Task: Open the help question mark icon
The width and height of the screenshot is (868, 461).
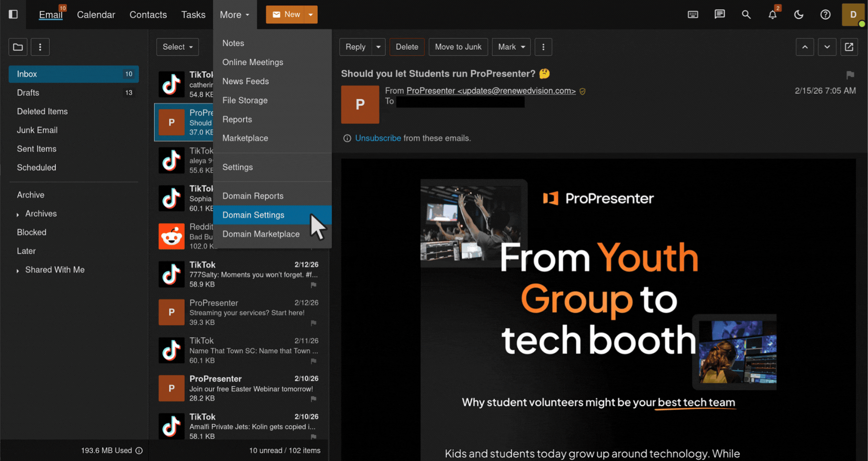Action: tap(825, 14)
